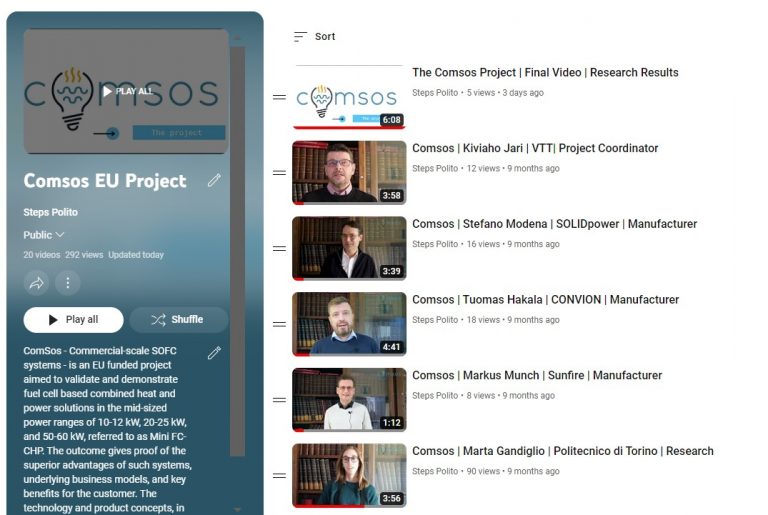Open title 'Comsos | Markus Munch | Sunfire | Manufacturer'
This screenshot has height=515, width=768.
537,375
